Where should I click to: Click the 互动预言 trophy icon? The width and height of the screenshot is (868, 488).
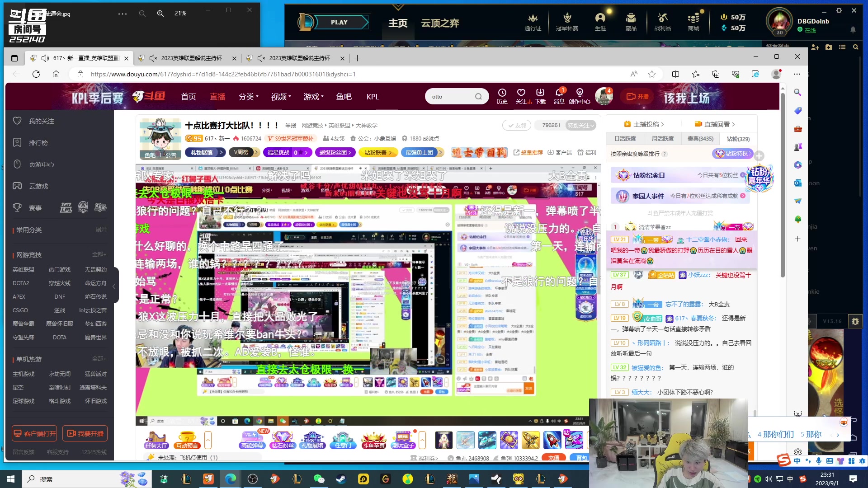pyautogui.click(x=187, y=440)
